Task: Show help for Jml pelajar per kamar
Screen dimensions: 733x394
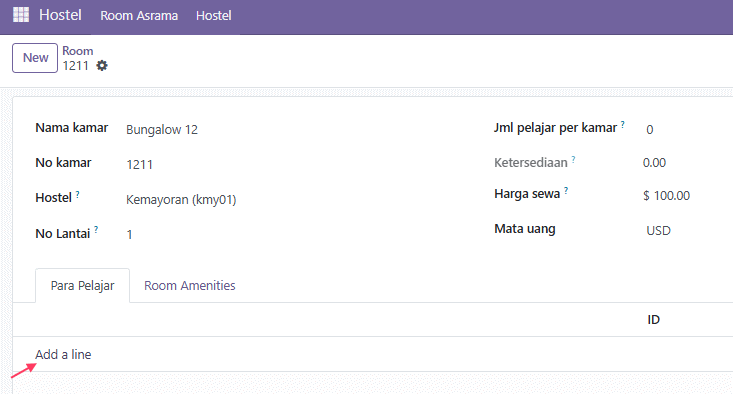Action: [623, 124]
